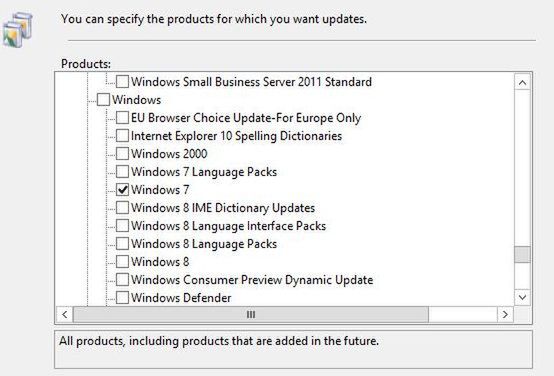Select Windows 7 Language Packs checkbox
554x376 pixels.
click(122, 172)
